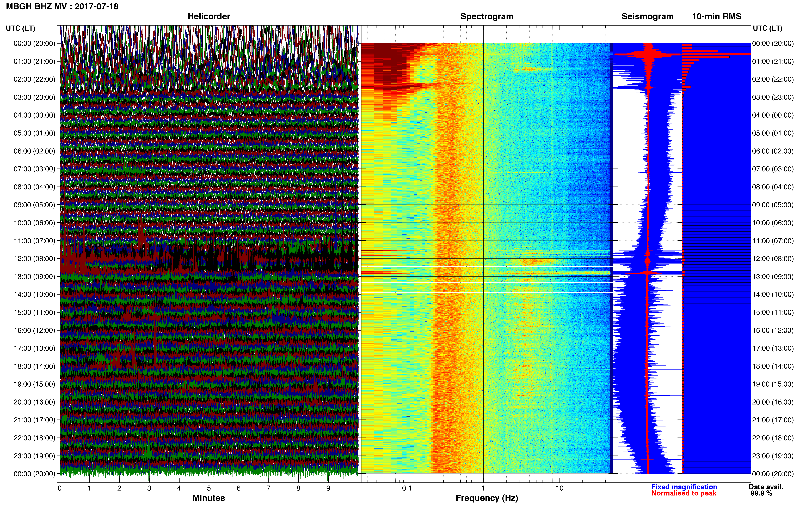Click right-side time label '13:00 (09:00)'

point(773,277)
